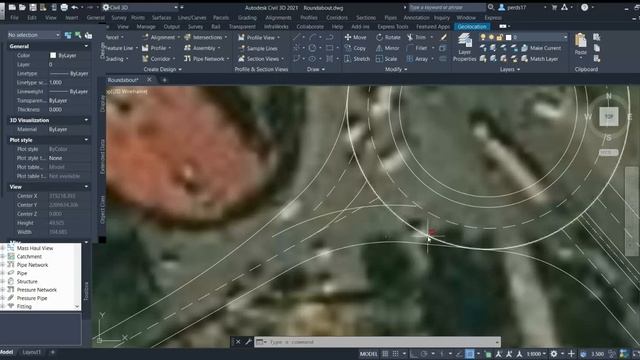The height and width of the screenshot is (360, 640).
Task: Click the Copy tool in Modify panel
Action: 355,48
